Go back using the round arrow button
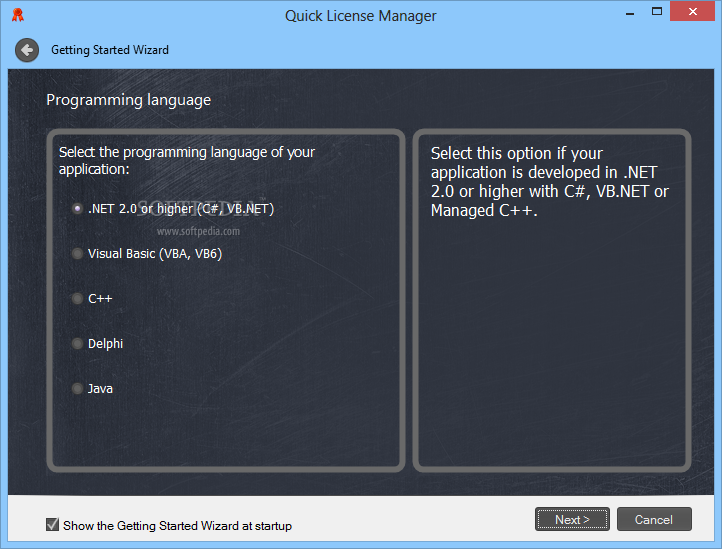Image resolution: width=722 pixels, height=549 pixels. pos(27,50)
